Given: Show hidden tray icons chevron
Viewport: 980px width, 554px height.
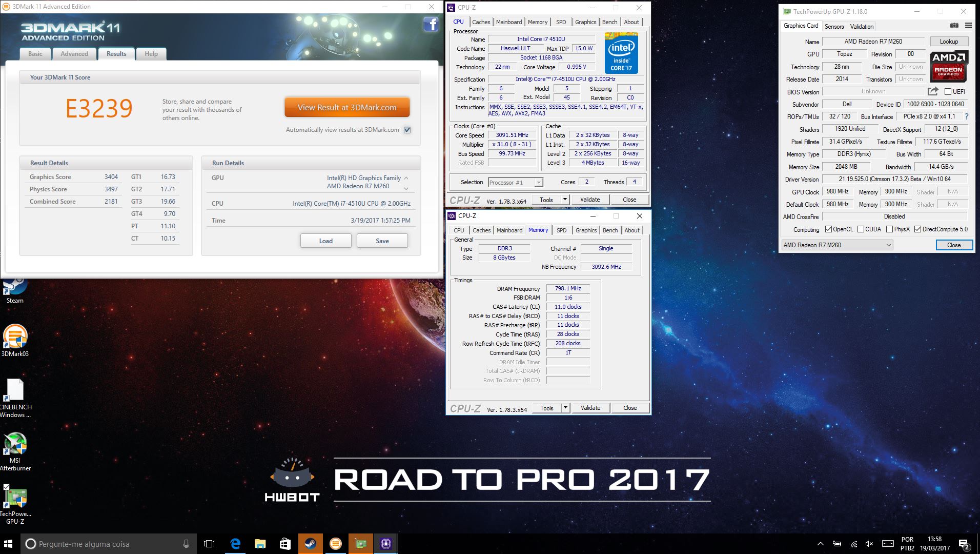Looking at the screenshot, I should tap(821, 544).
